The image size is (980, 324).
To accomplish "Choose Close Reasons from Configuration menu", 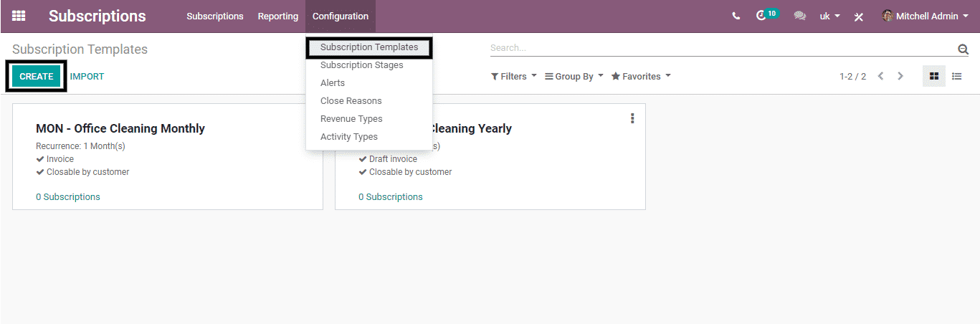I will pos(351,101).
